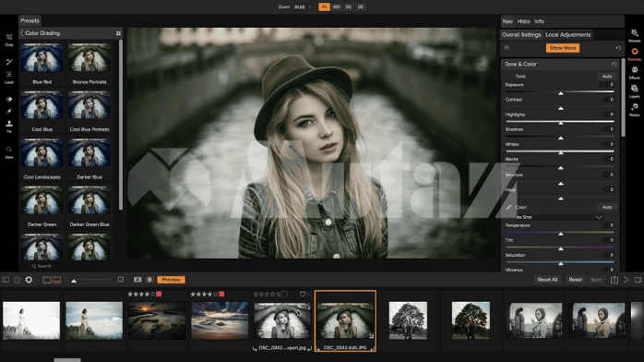Adjust the Temperature slider
The width and height of the screenshot is (644, 362).
560,233
